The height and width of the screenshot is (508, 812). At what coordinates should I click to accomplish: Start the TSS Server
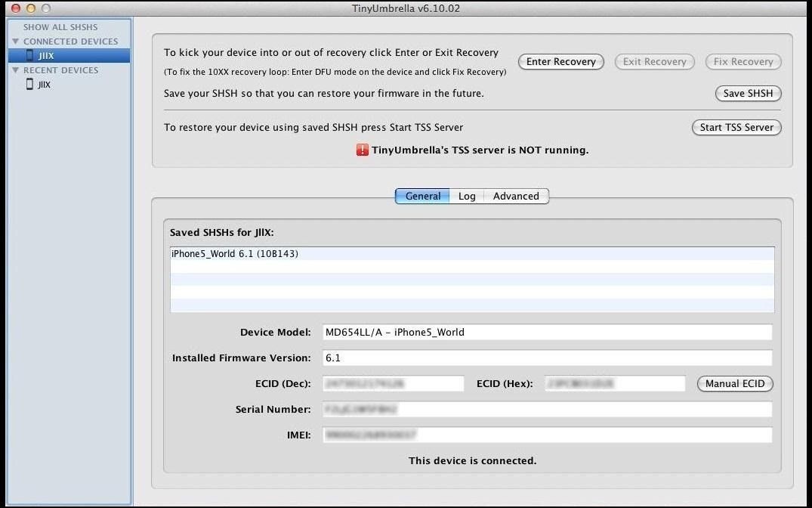[x=736, y=127]
